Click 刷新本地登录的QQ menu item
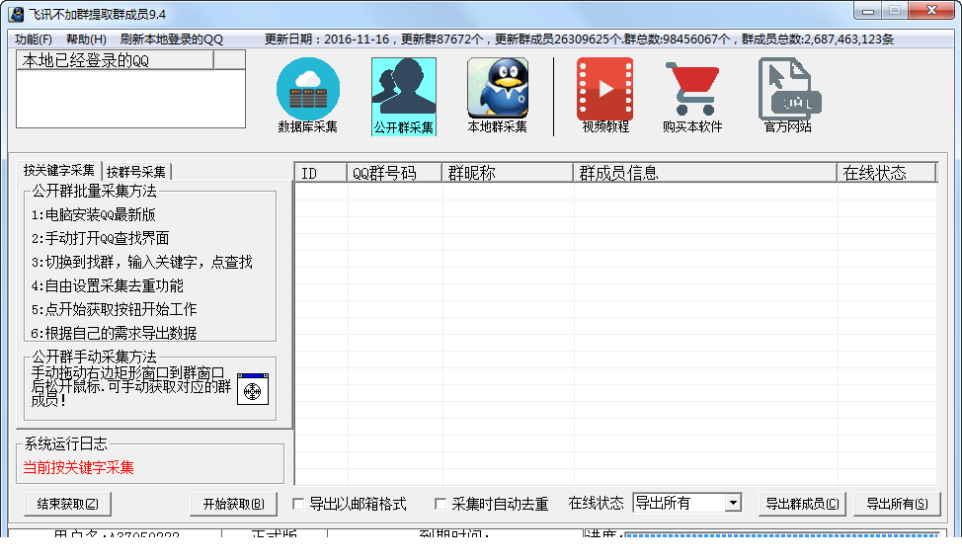 pyautogui.click(x=171, y=40)
